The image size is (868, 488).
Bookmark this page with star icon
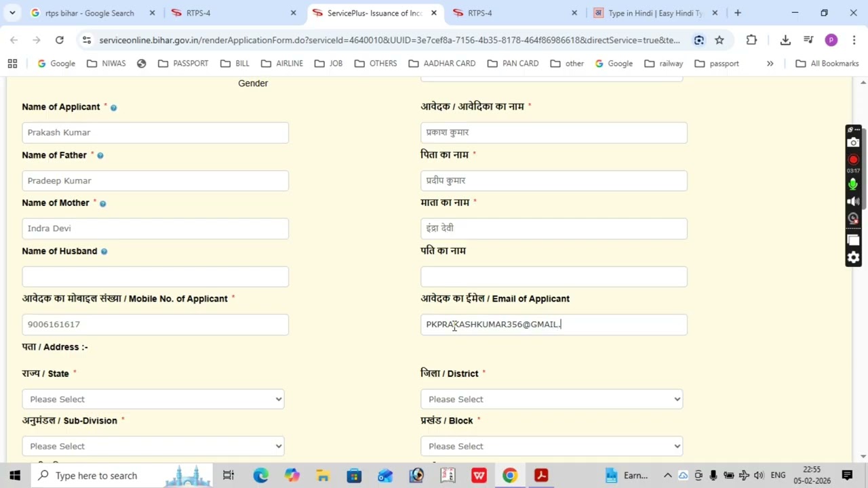pyautogui.click(x=719, y=40)
